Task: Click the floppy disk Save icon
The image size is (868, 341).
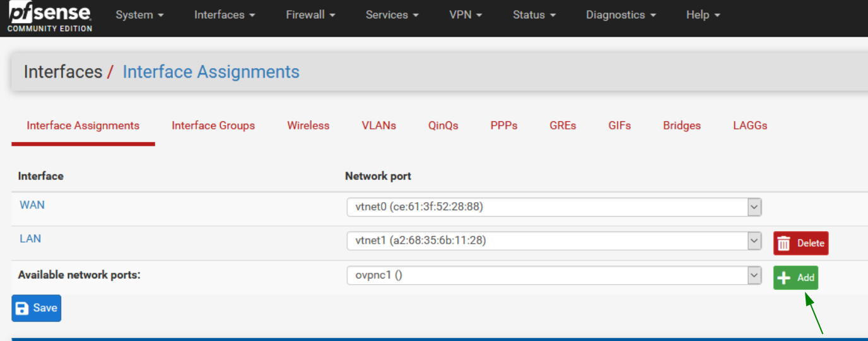Action: [22, 308]
